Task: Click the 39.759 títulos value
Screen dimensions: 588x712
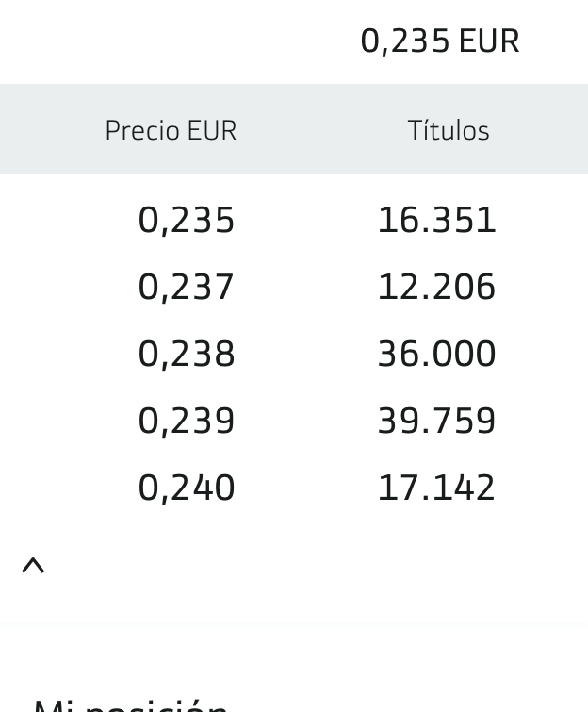Action: (x=436, y=421)
